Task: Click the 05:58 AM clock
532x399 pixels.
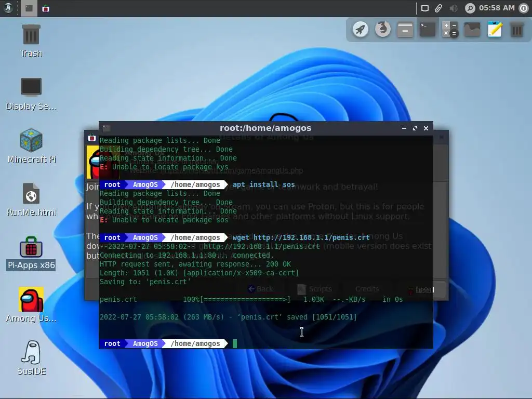Action: click(x=496, y=8)
